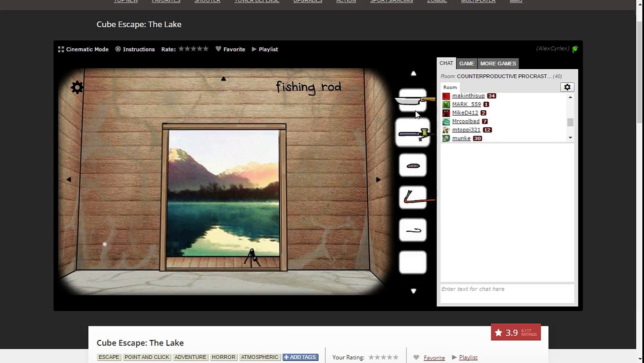Switch to the GAME tab

coord(467,64)
